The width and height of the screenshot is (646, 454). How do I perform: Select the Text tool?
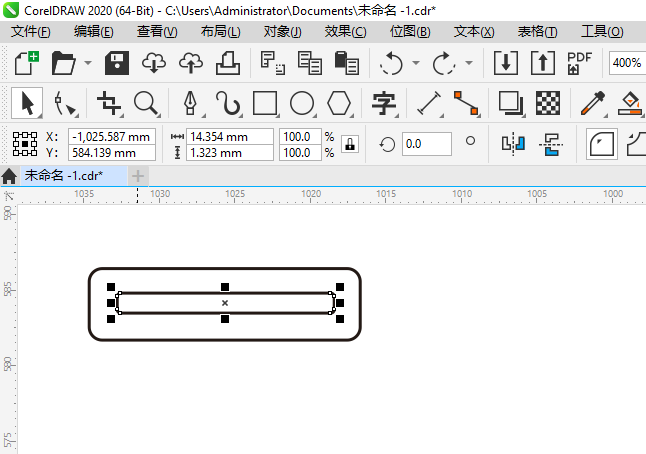pyautogui.click(x=384, y=103)
